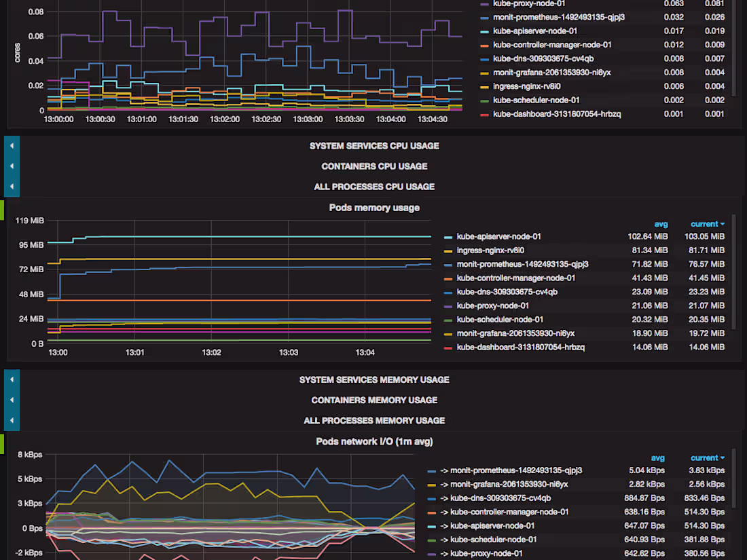
Task: Click the colored line icon beside kube-apiserver-node-01
Action: tap(448, 236)
